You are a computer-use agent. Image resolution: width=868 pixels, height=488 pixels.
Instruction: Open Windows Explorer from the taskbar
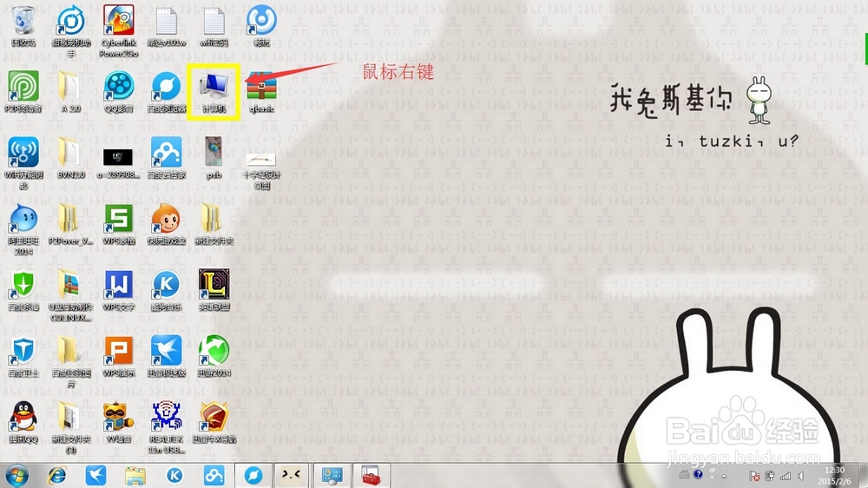(x=135, y=475)
